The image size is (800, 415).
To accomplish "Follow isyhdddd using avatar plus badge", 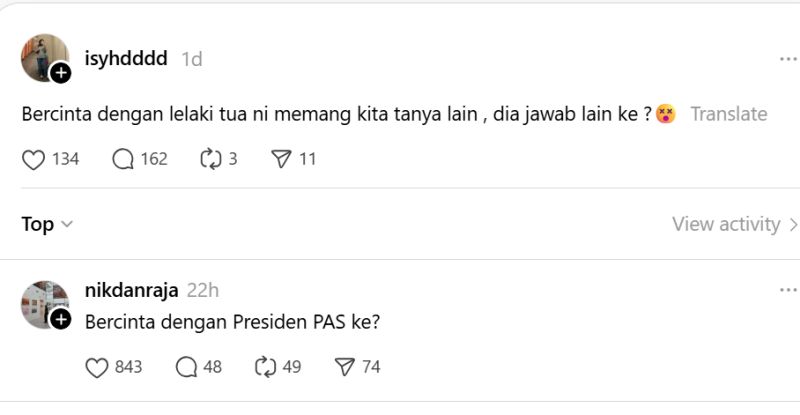I will click(61, 73).
